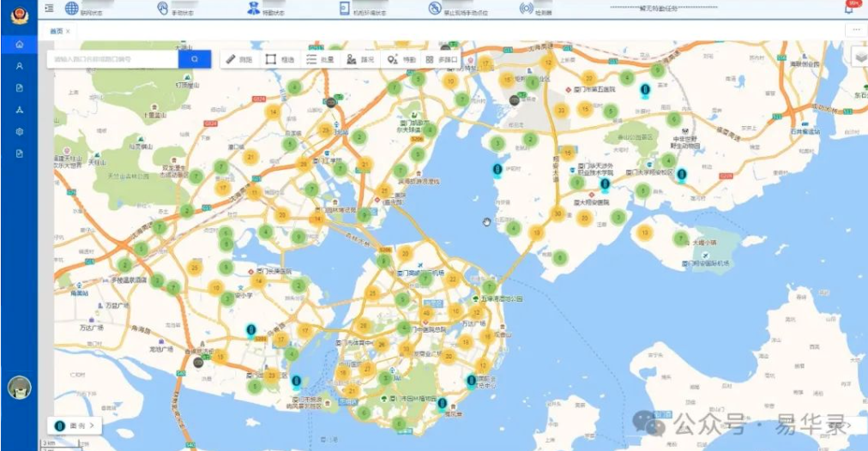The height and width of the screenshot is (451, 868).
Task: Click signal marker above 厦大翔安医院
Action: pyautogui.click(x=605, y=184)
